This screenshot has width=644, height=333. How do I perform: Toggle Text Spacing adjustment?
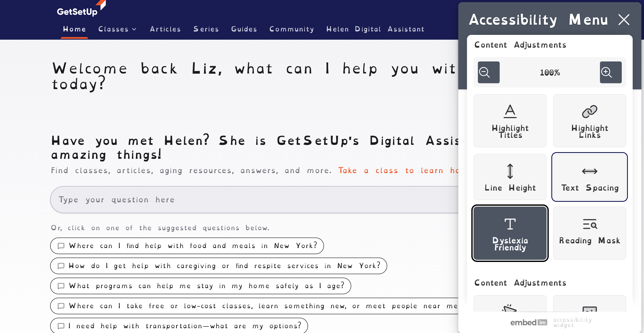[x=589, y=177]
